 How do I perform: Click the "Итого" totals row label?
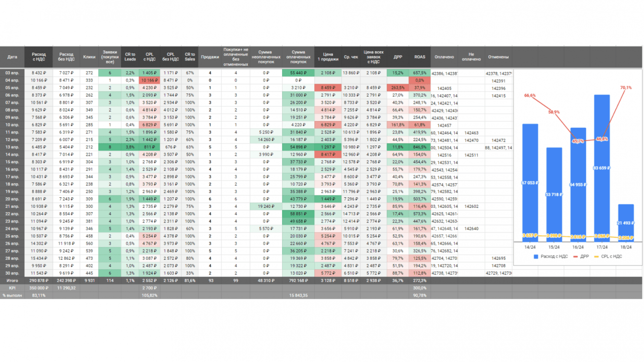[x=12, y=280]
